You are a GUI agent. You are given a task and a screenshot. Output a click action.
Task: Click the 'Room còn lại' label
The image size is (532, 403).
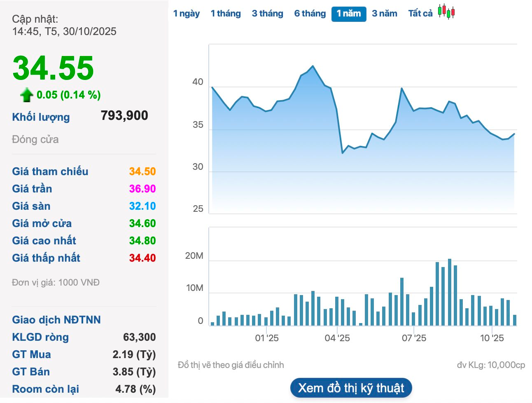pos(46,389)
